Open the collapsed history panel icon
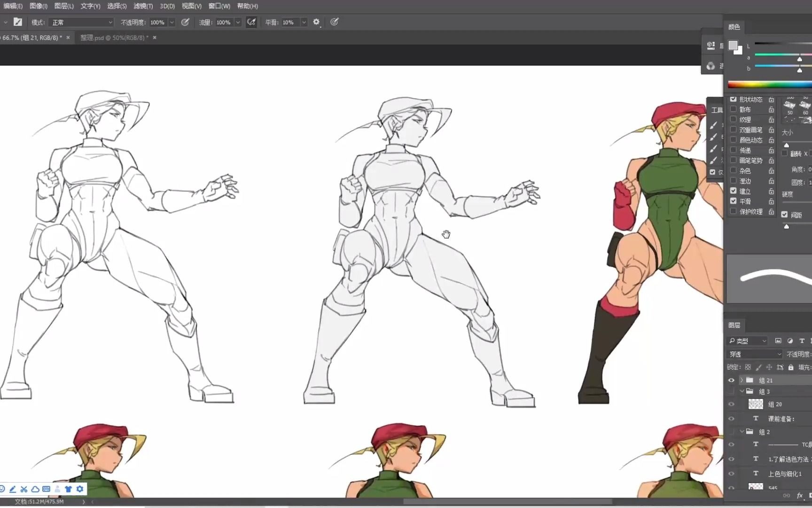Image resolution: width=812 pixels, height=508 pixels. (711, 46)
